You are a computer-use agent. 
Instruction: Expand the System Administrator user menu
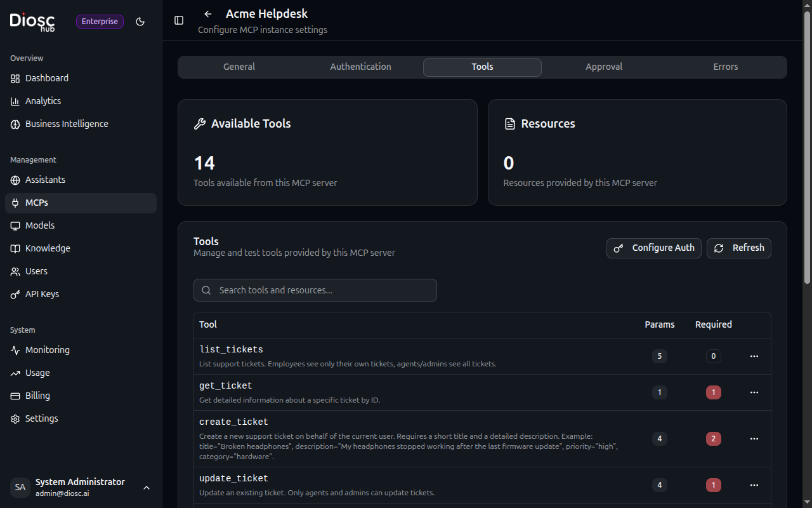pyautogui.click(x=147, y=488)
